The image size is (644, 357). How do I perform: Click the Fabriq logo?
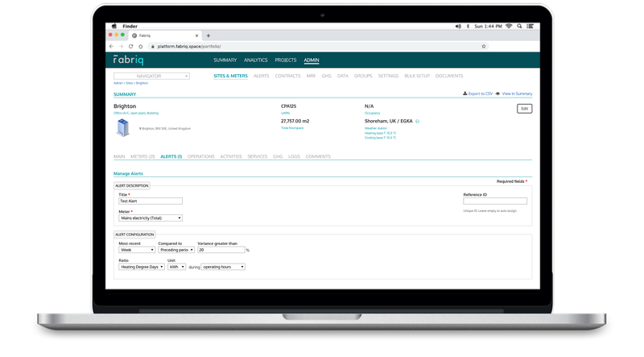pyautogui.click(x=129, y=60)
